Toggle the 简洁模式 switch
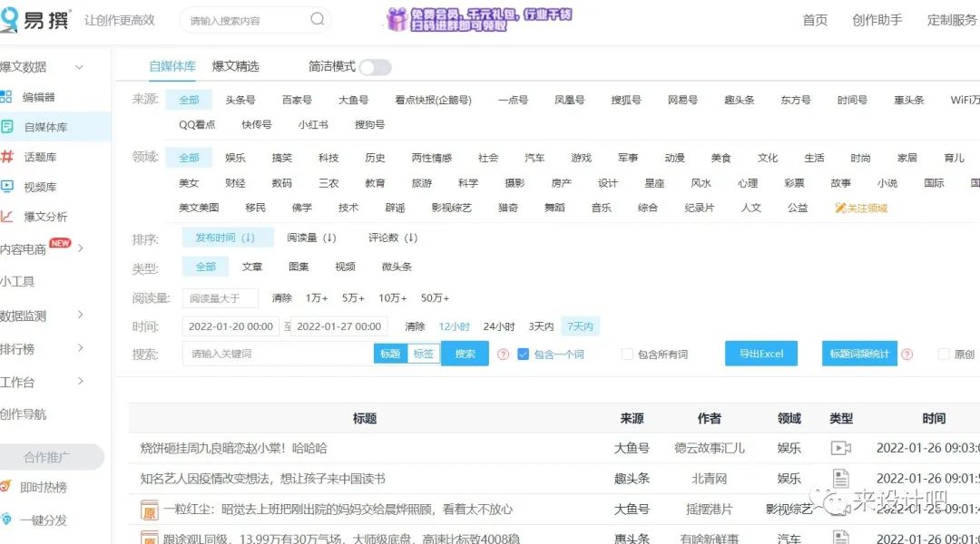Viewport: 980px width, 544px height. [374, 66]
